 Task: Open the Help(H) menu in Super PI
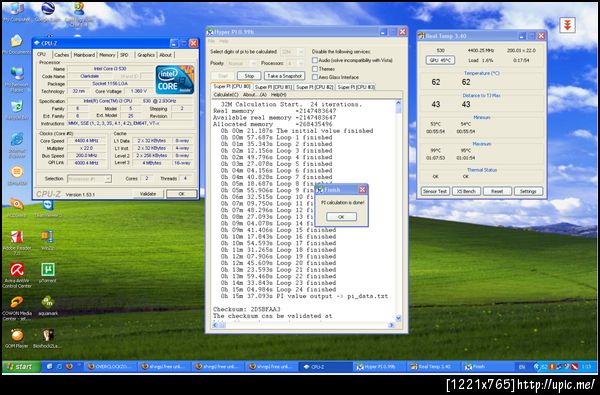pos(278,95)
